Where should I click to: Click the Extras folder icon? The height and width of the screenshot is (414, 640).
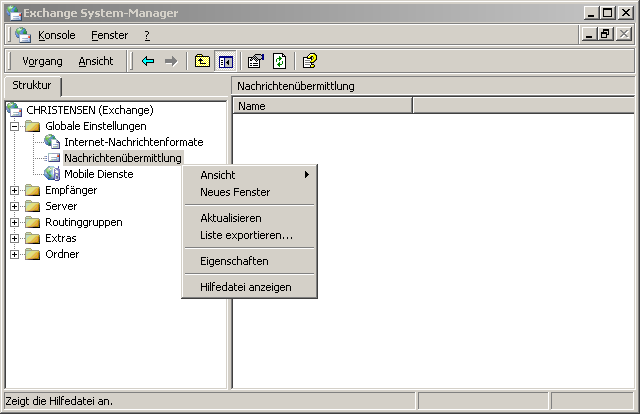32,238
